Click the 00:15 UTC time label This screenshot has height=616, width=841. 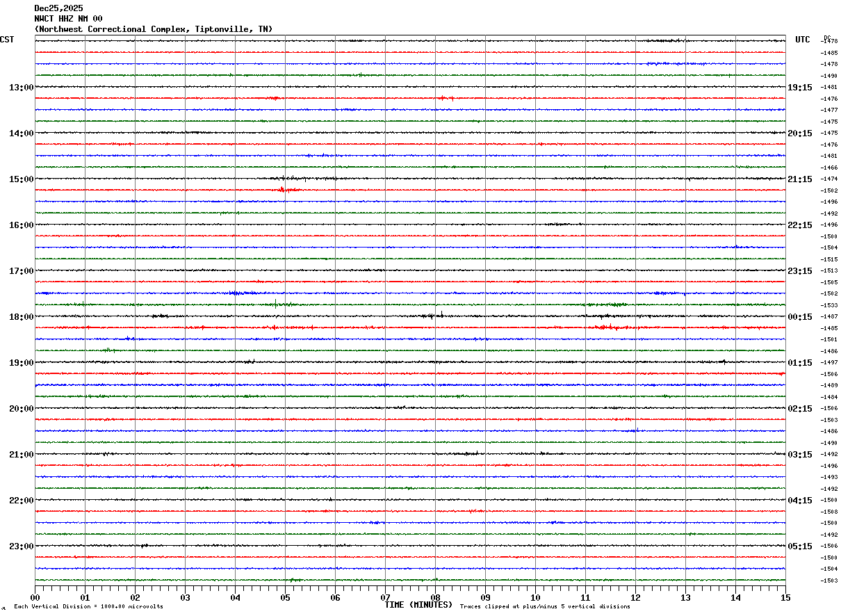click(800, 317)
